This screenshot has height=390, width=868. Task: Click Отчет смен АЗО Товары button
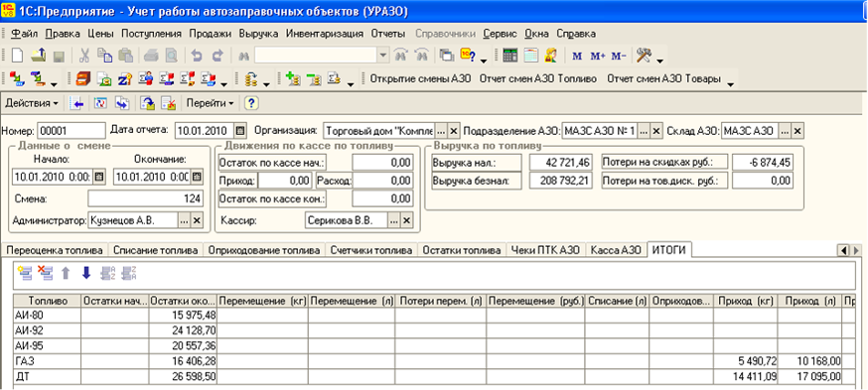click(x=663, y=78)
